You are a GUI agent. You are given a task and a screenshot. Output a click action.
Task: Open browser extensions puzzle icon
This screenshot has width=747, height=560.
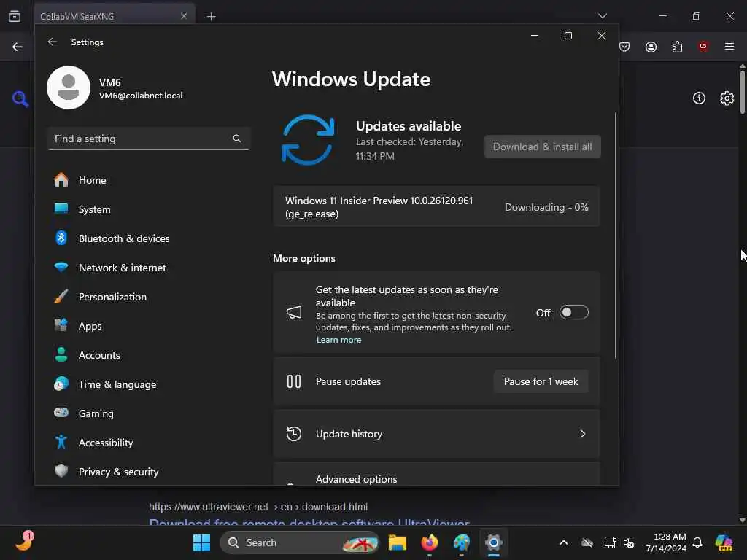pos(677,47)
